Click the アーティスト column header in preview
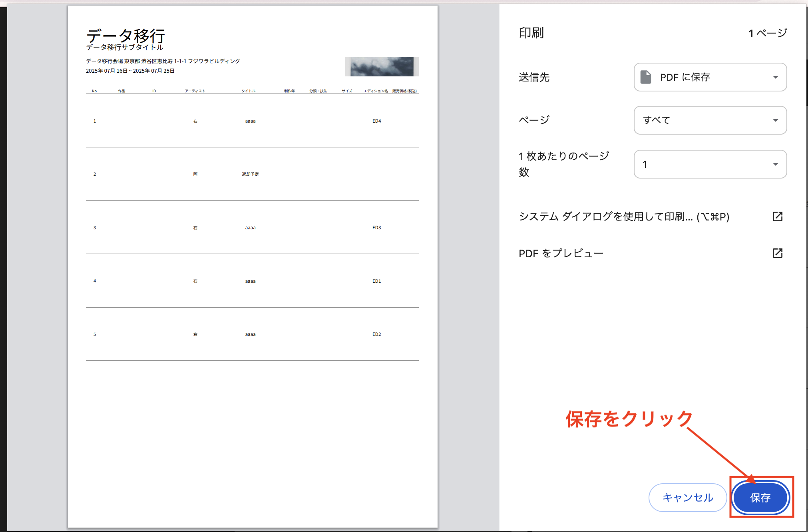 [x=195, y=91]
